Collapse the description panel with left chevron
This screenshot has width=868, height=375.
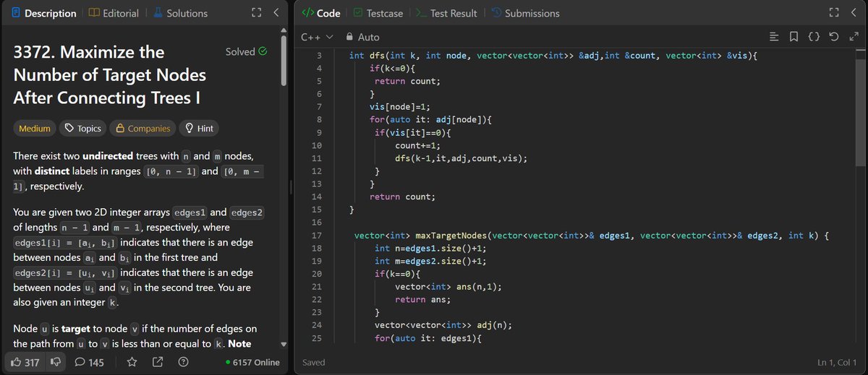point(276,13)
